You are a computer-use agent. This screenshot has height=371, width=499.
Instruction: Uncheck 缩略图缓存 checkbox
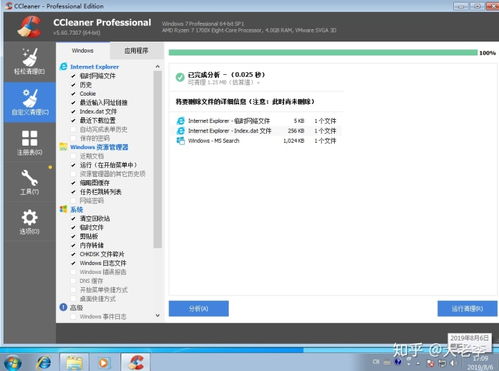(x=73, y=183)
